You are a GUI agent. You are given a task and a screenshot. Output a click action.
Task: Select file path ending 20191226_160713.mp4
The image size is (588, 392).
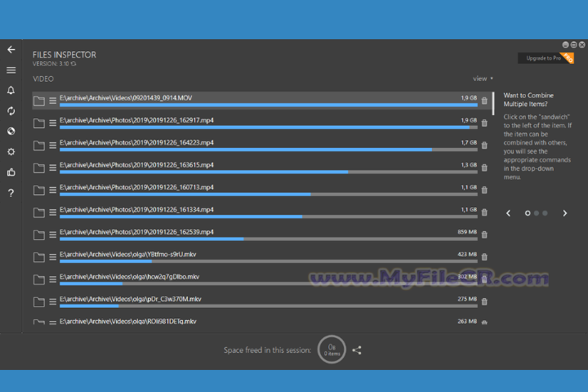[136, 187]
